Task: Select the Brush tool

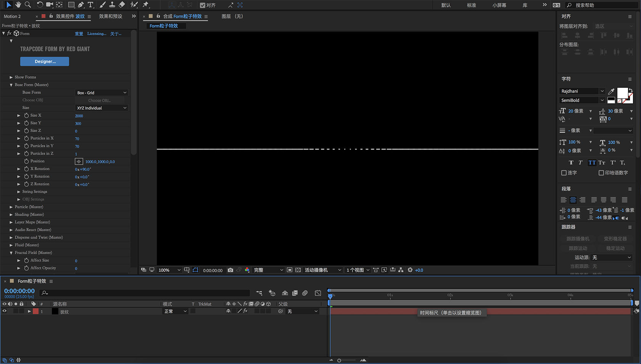Action: click(102, 5)
